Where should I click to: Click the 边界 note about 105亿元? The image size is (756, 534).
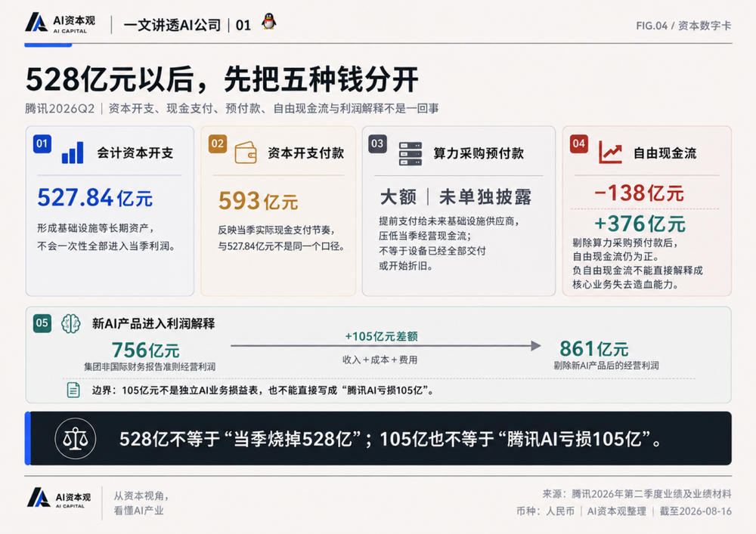(263, 390)
